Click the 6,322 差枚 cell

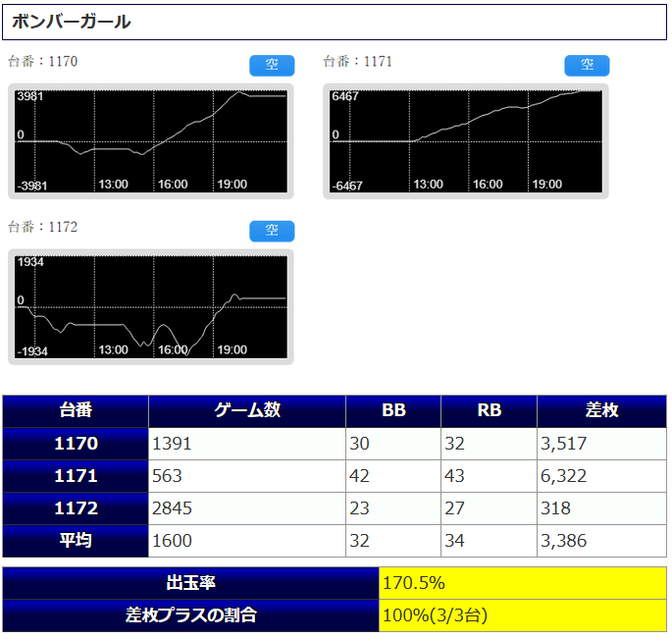tap(563, 476)
